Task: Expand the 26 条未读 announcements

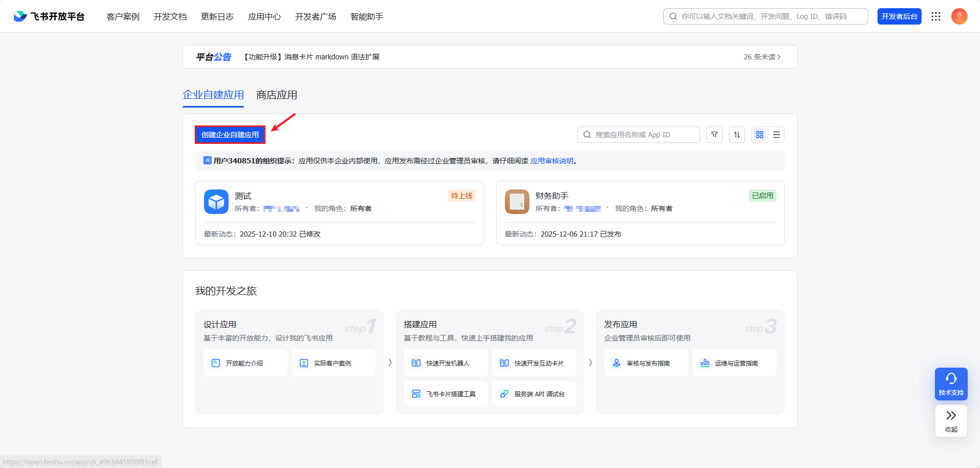Action: [x=762, y=57]
